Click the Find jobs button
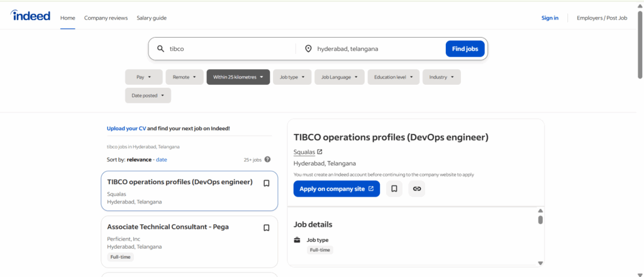Viewport: 644px width, 277px height. (x=465, y=49)
